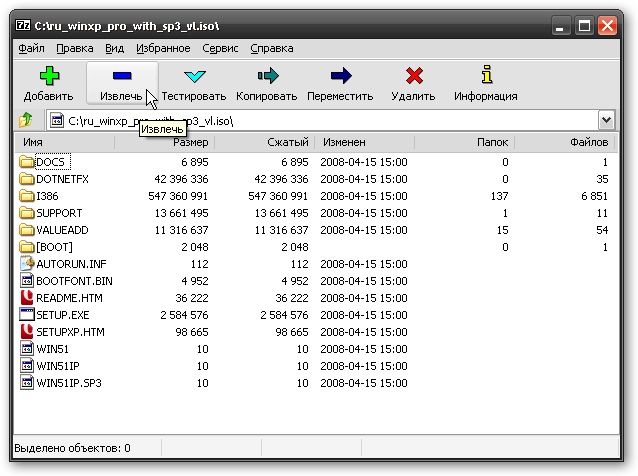Click the blue minus Извлечь icon
Image resolution: width=638 pixels, height=476 pixels.
tap(122, 75)
